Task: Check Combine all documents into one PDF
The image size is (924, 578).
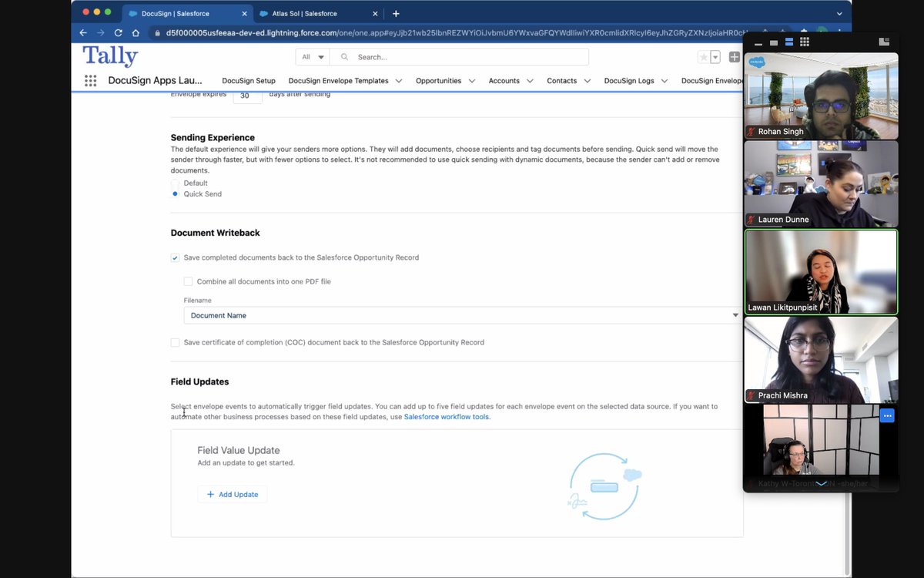Action: [188, 282]
